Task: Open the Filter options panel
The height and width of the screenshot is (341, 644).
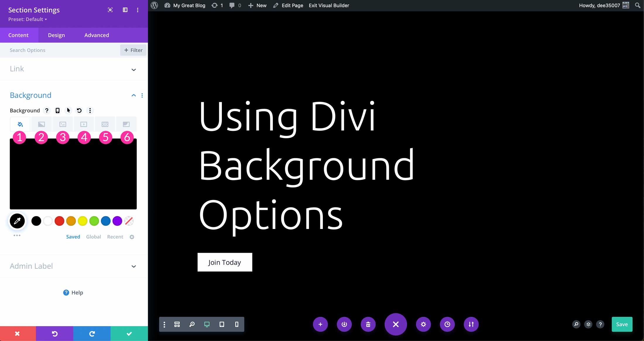Action: point(133,50)
